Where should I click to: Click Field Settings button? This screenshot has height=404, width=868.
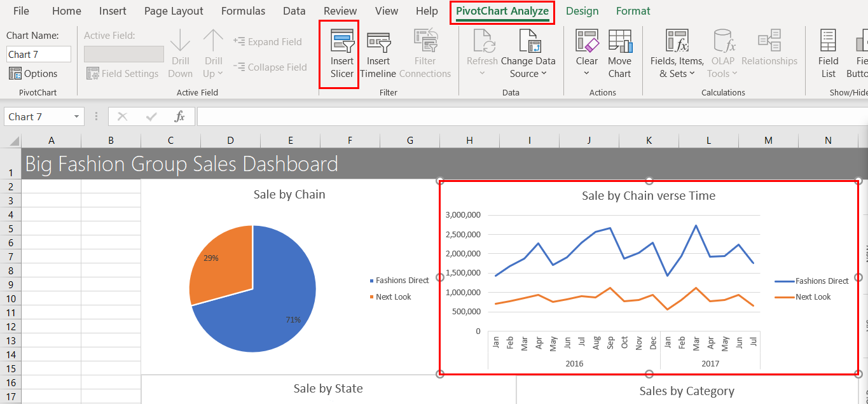(x=123, y=74)
